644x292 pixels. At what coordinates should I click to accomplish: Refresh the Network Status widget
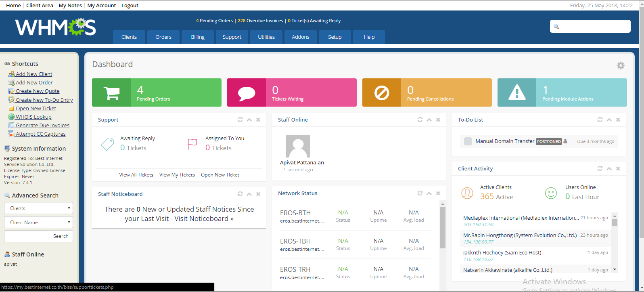(x=420, y=193)
